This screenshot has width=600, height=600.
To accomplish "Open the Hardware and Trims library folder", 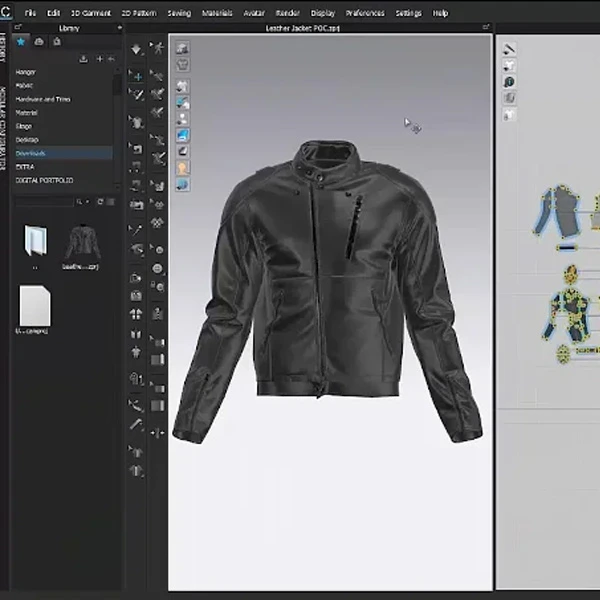I will [x=43, y=99].
